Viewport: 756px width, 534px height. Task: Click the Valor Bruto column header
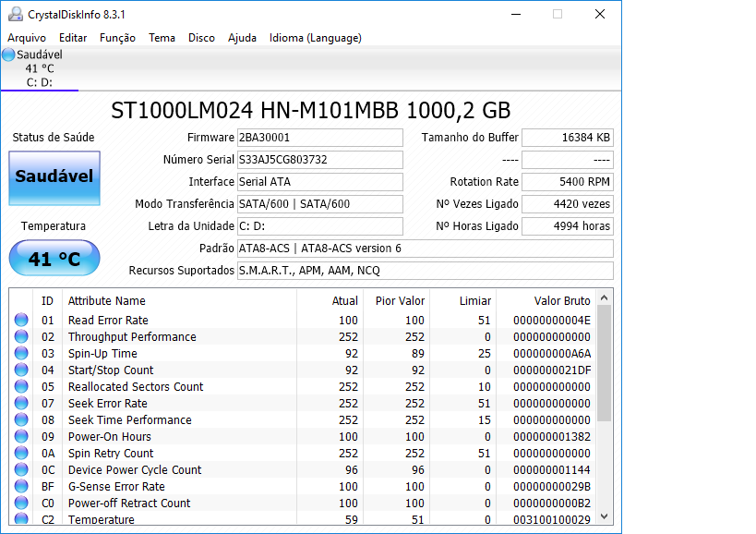click(546, 301)
